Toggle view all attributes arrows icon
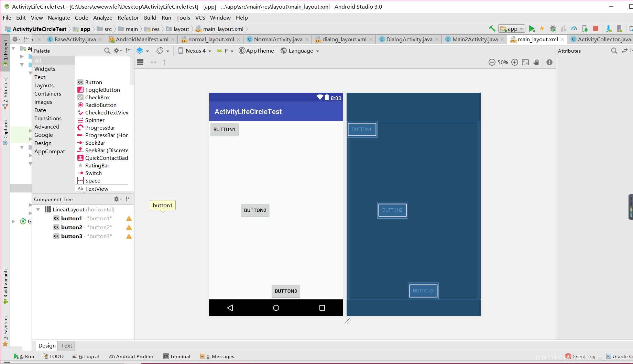 coord(625,51)
